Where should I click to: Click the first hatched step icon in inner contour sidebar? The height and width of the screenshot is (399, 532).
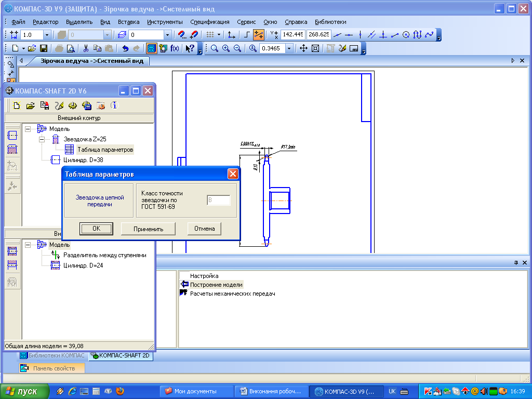pyautogui.click(x=12, y=251)
